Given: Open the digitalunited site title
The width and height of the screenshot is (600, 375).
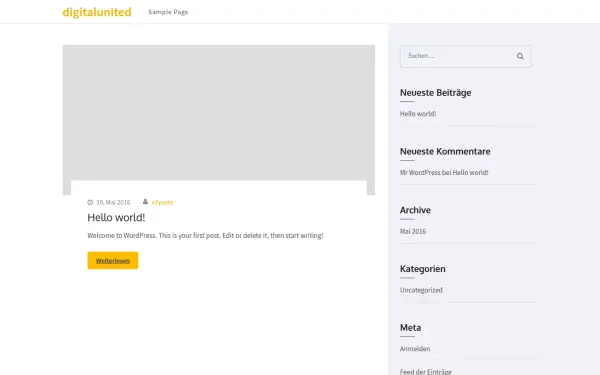Looking at the screenshot, I should (97, 12).
